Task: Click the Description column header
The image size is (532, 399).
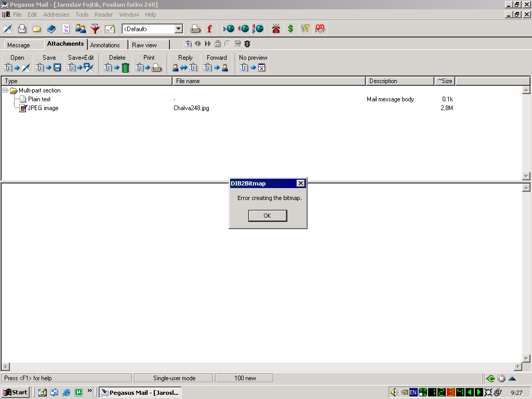Action: coord(401,81)
